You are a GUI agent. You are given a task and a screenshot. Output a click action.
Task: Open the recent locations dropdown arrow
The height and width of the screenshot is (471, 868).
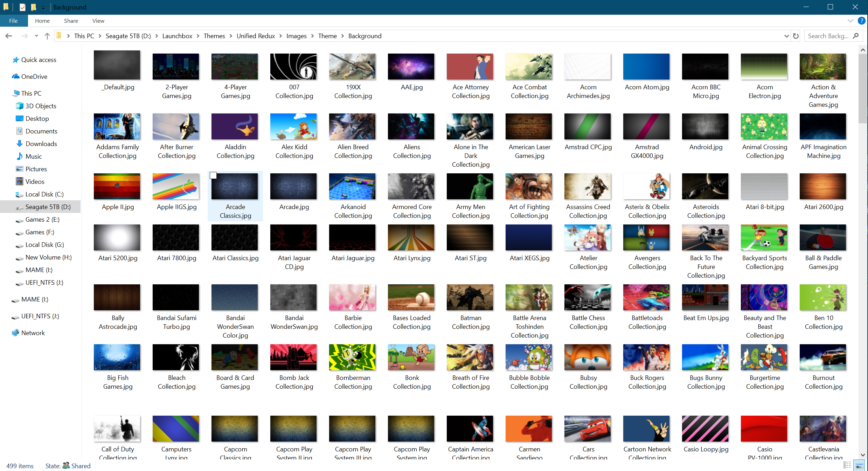36,36
